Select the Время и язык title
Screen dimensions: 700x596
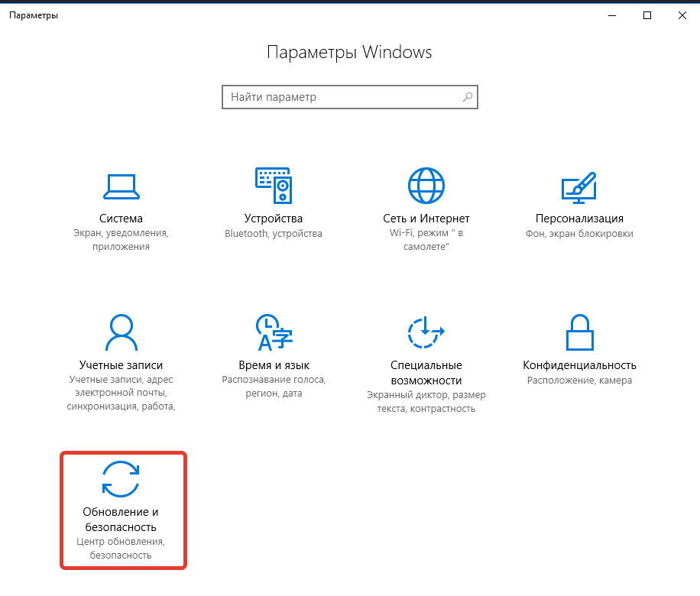tap(274, 365)
